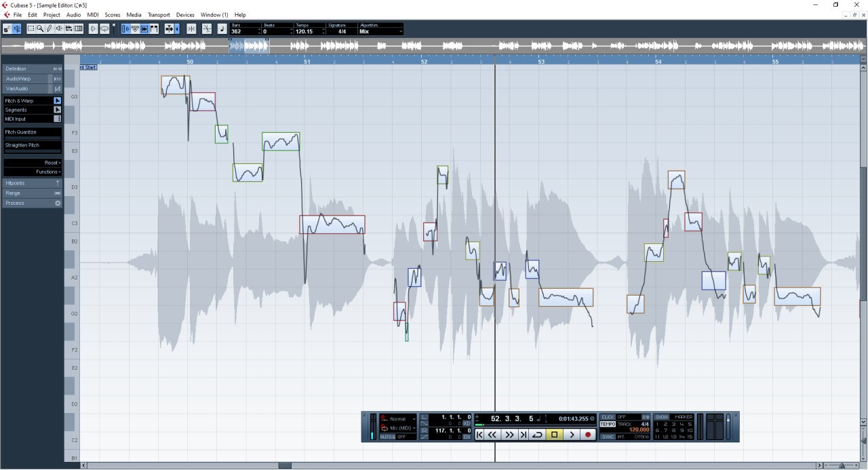Open the Reset dropdown

[33, 163]
